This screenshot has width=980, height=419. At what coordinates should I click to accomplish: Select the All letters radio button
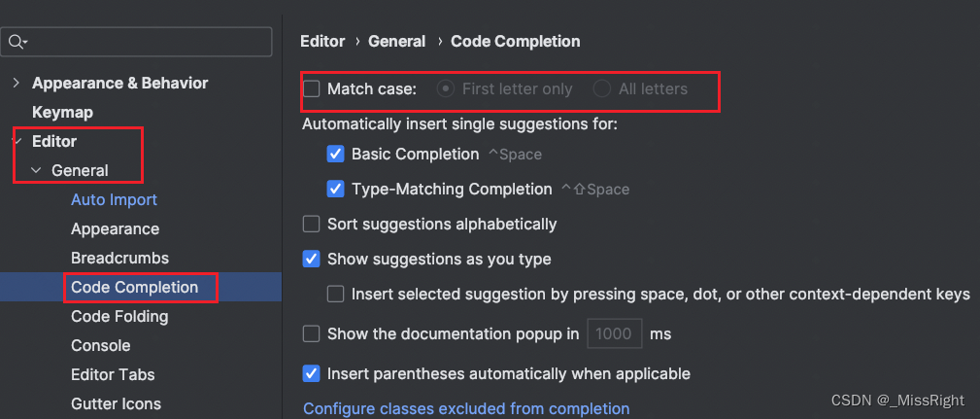point(602,89)
